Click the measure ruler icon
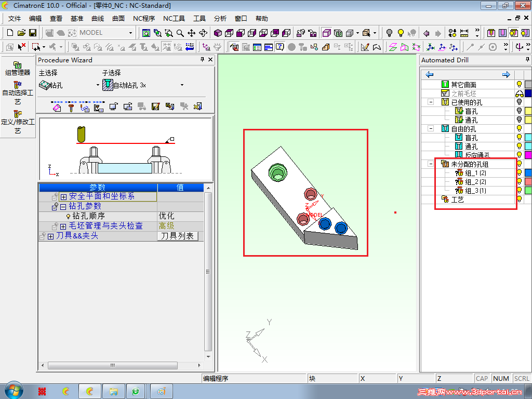Screen dimensions: 532x399 coord(464,33)
